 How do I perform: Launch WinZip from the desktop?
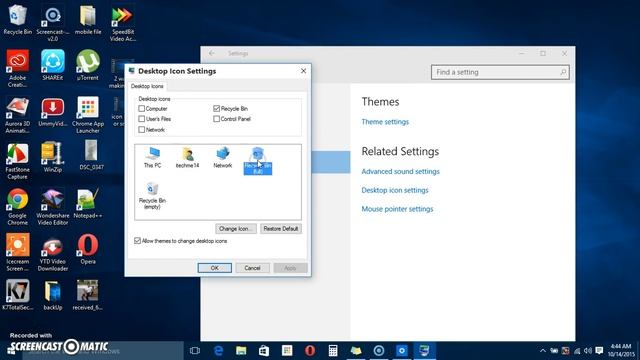coord(53,157)
